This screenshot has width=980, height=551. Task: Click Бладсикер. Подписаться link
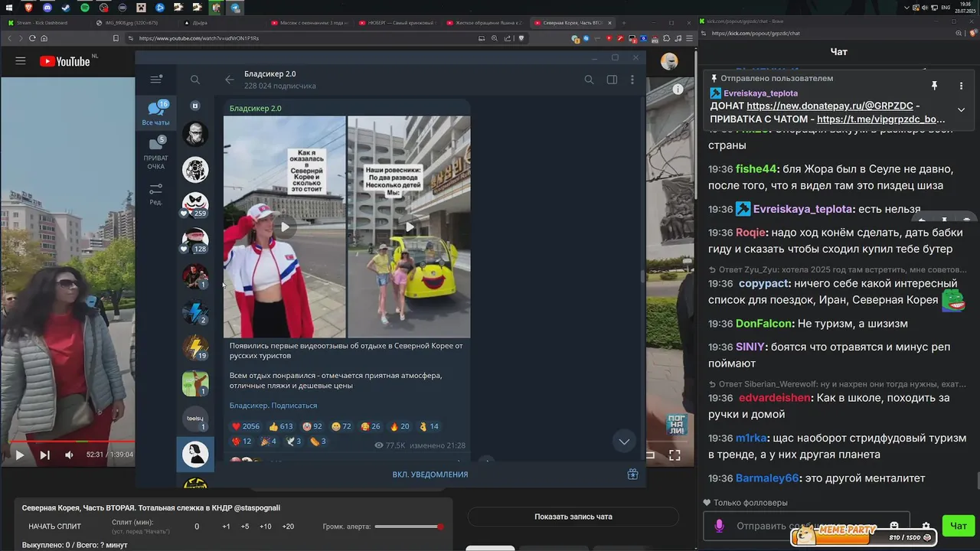pyautogui.click(x=273, y=406)
